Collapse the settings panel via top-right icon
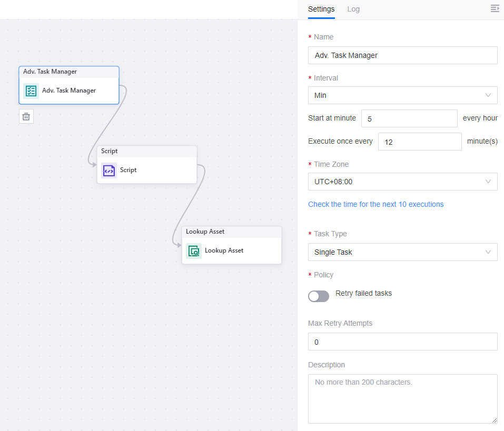 click(x=494, y=8)
